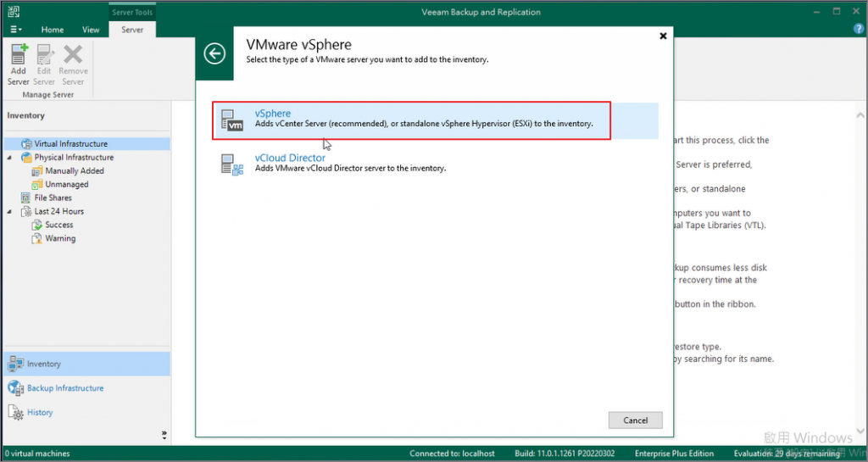Select the Last 24 Hours label
Viewport: 868px width, 462px height.
coord(59,211)
